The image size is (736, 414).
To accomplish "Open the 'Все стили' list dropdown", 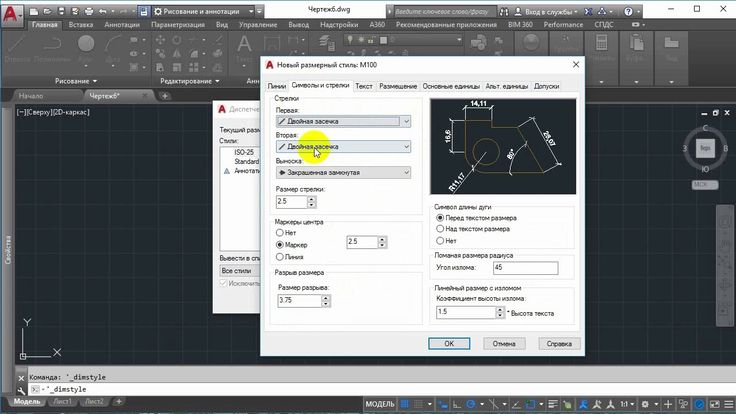I will coord(236,270).
